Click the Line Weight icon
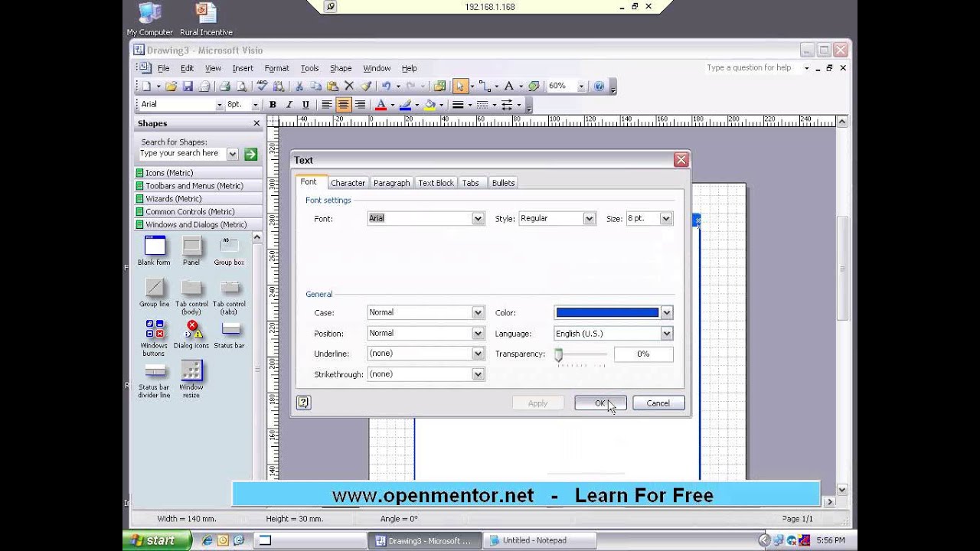980x551 pixels. 458,105
